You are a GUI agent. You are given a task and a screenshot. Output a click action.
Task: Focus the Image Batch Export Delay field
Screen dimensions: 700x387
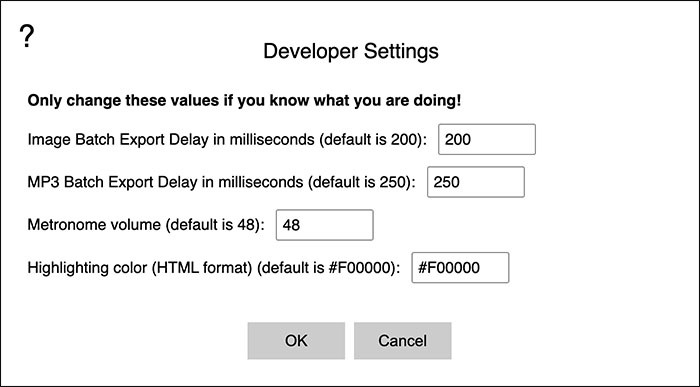487,139
